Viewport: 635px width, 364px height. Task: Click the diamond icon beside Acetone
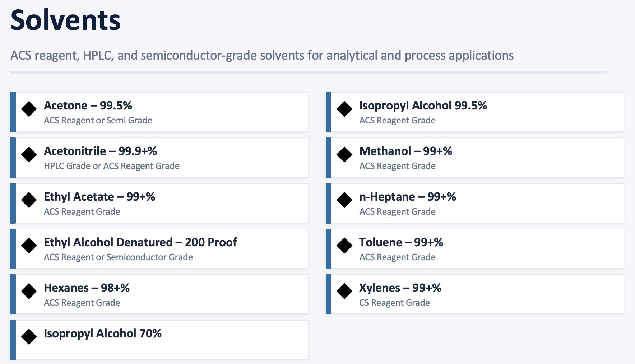(29, 109)
